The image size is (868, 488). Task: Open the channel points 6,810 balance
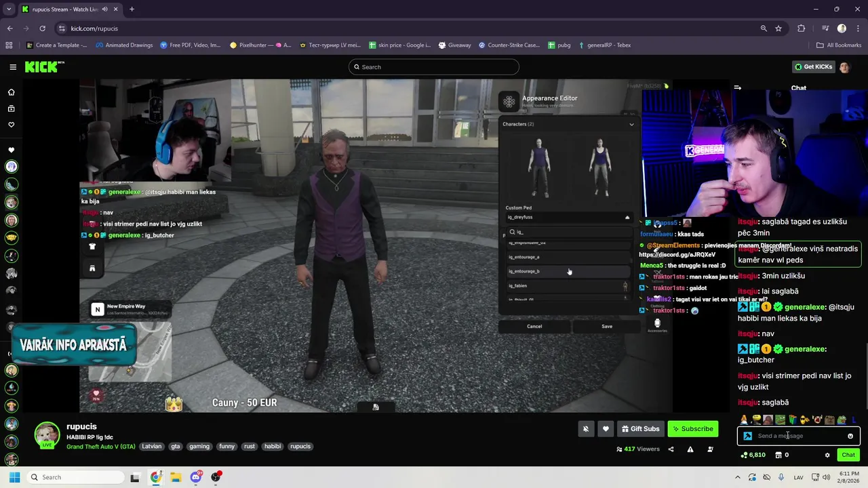pos(753,455)
